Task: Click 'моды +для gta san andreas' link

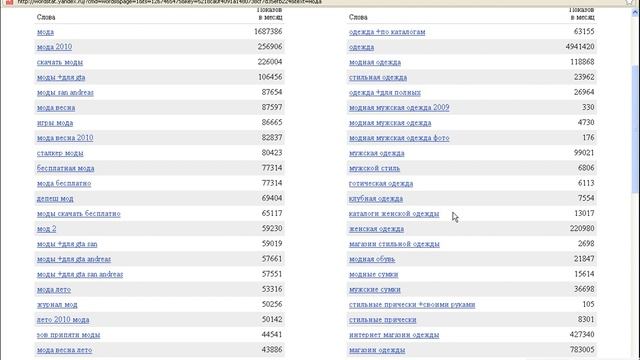Action: click(x=80, y=274)
